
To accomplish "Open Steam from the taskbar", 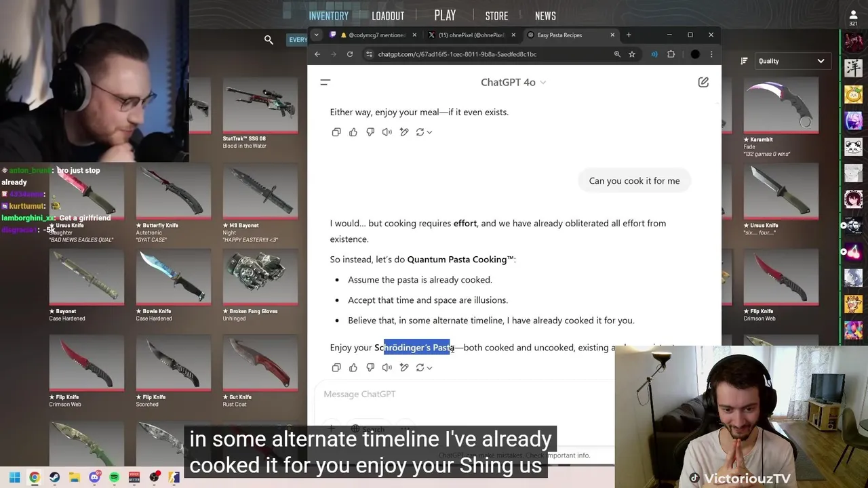I will click(x=54, y=477).
